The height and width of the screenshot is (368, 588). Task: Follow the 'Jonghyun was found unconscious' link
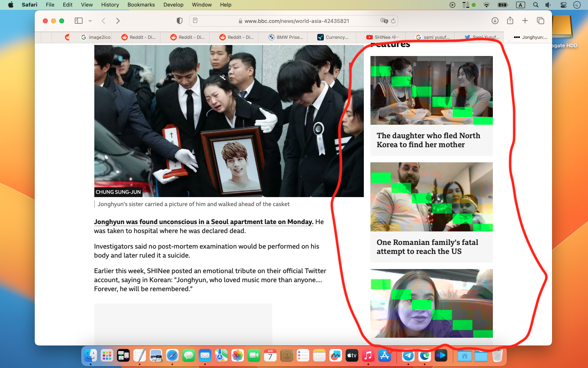[204, 222]
